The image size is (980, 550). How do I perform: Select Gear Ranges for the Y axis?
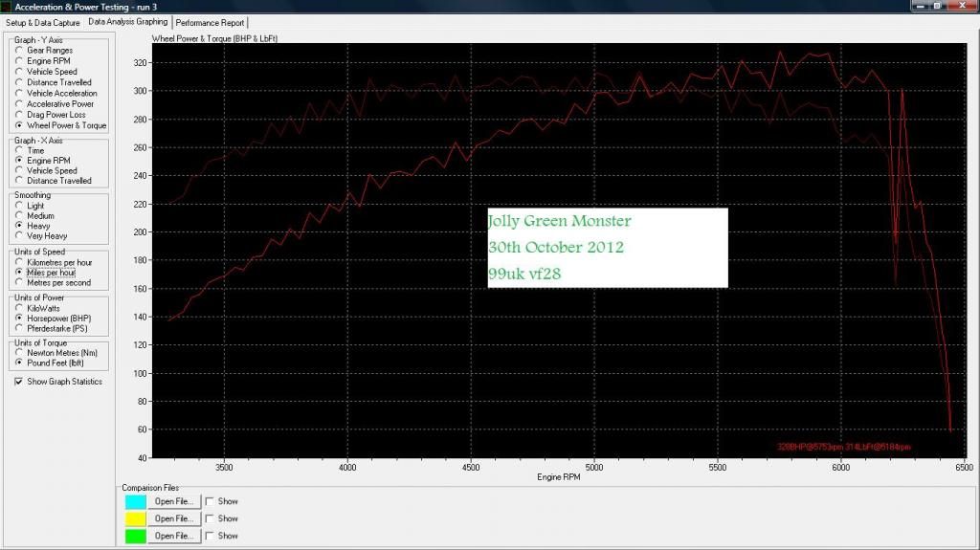[x=19, y=51]
